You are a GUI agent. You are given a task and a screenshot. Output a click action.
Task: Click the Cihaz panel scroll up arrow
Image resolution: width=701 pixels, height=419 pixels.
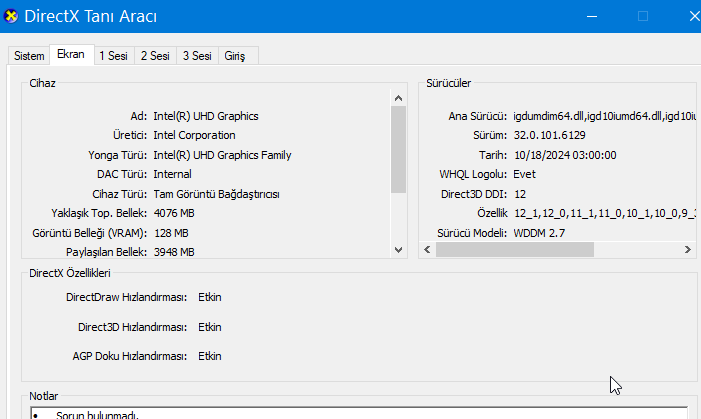(398, 98)
